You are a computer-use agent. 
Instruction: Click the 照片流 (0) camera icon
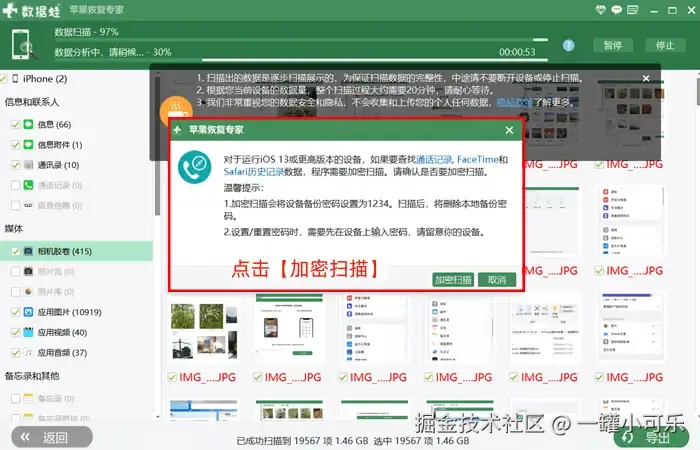[x=28, y=271]
